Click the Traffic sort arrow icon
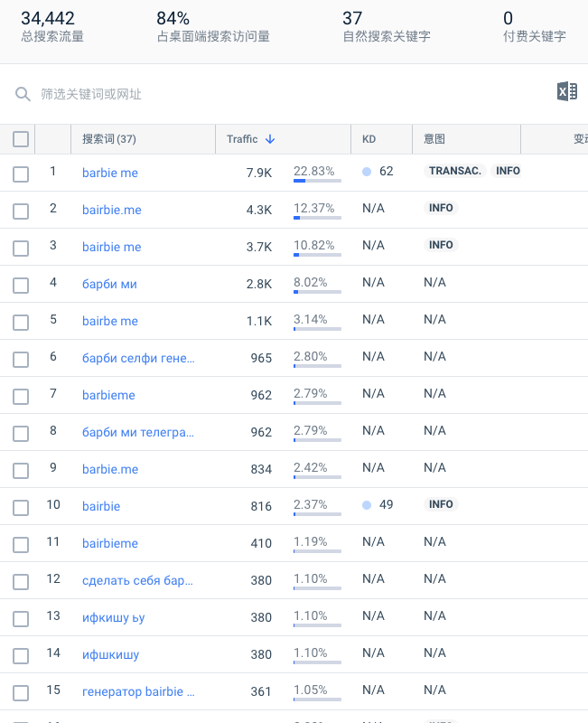Image resolution: width=588 pixels, height=723 pixels. point(270,139)
